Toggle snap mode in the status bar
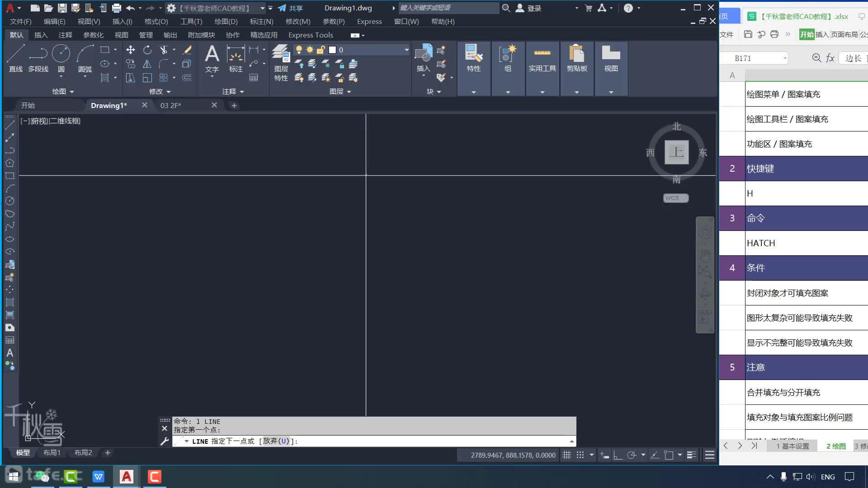868x488 pixels. click(x=580, y=455)
